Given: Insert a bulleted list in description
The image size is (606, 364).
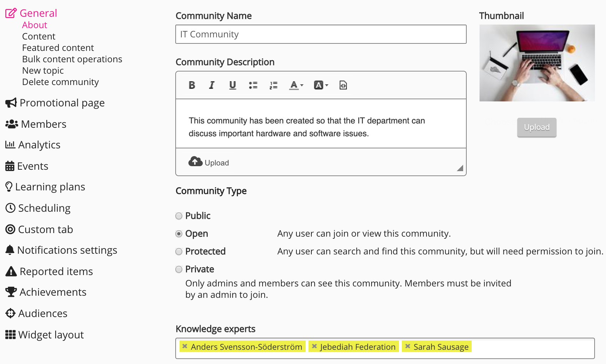Looking at the screenshot, I should click(253, 85).
